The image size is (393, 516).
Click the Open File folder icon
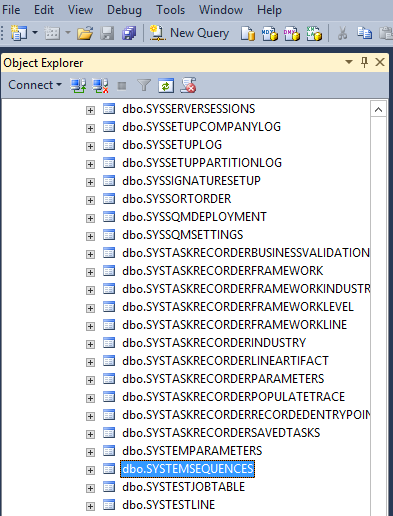coord(85,33)
